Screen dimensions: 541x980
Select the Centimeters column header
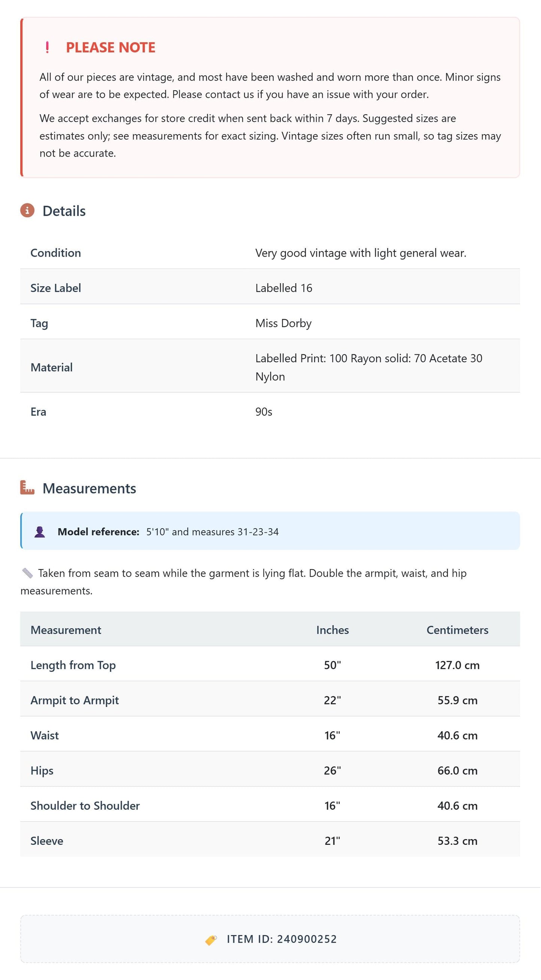click(458, 630)
